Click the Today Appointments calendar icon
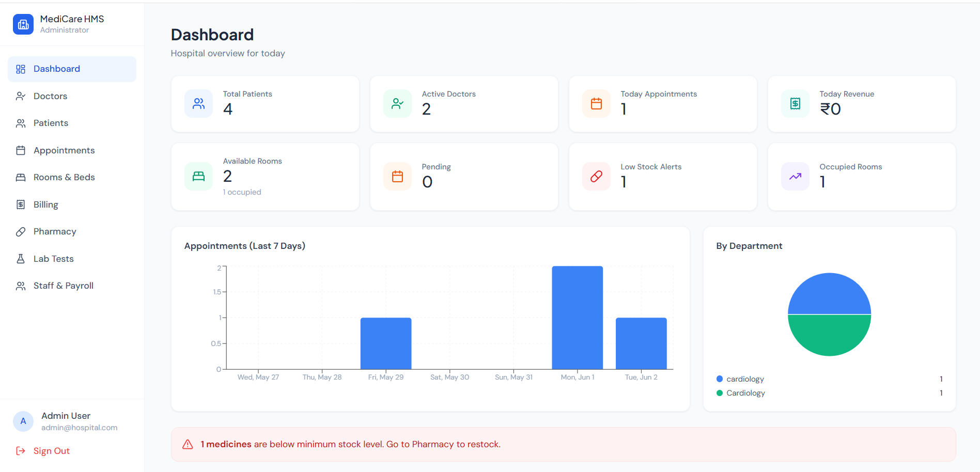Screen dimensions: 980x472 click(596, 104)
